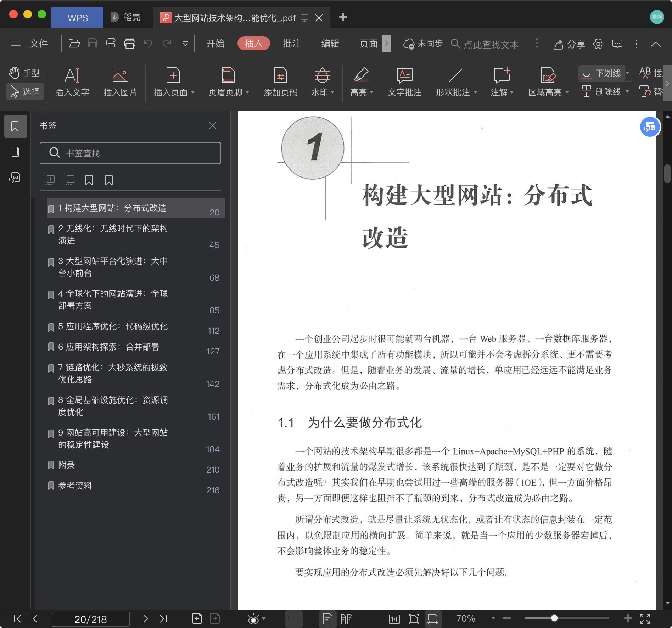Click the Open Folder icon
The image size is (672, 628).
(x=74, y=44)
